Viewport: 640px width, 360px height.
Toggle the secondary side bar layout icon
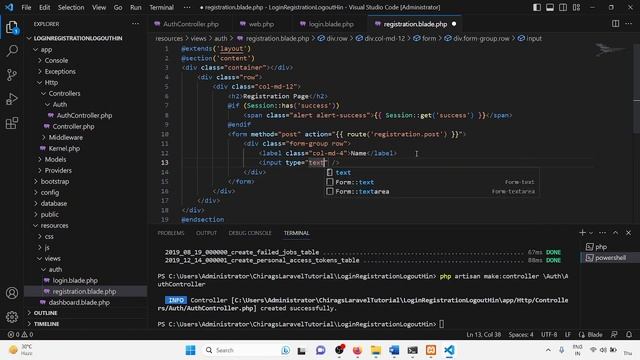(563, 7)
